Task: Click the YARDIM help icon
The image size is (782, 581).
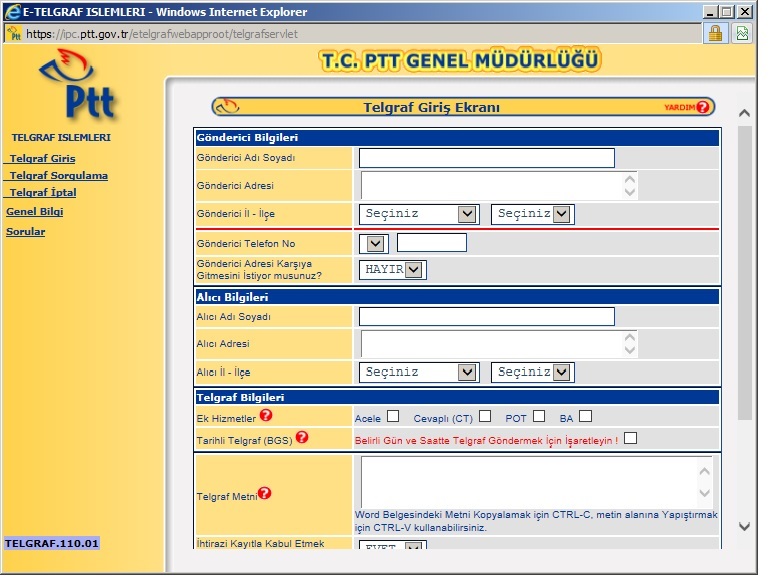Action: coord(703,107)
